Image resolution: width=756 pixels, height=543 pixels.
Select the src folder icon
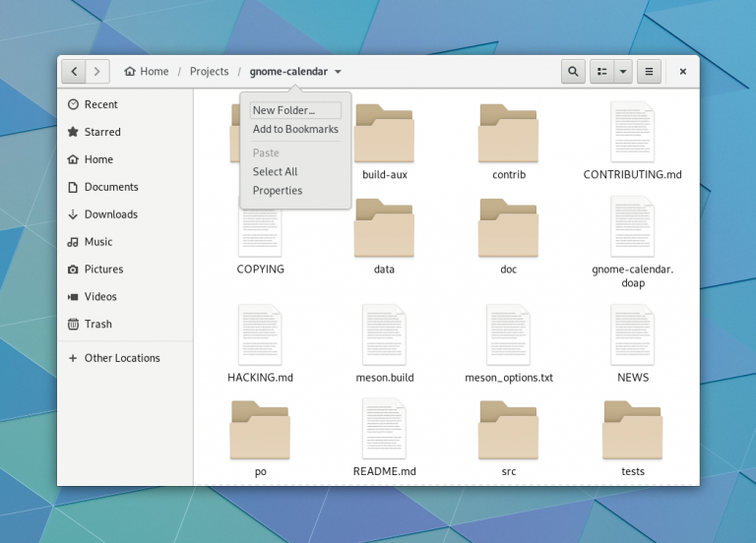pos(508,430)
